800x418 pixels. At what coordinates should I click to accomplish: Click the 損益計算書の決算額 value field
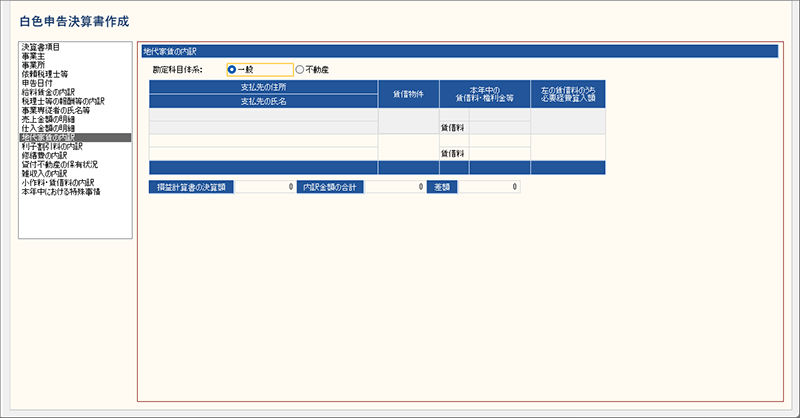click(x=265, y=187)
